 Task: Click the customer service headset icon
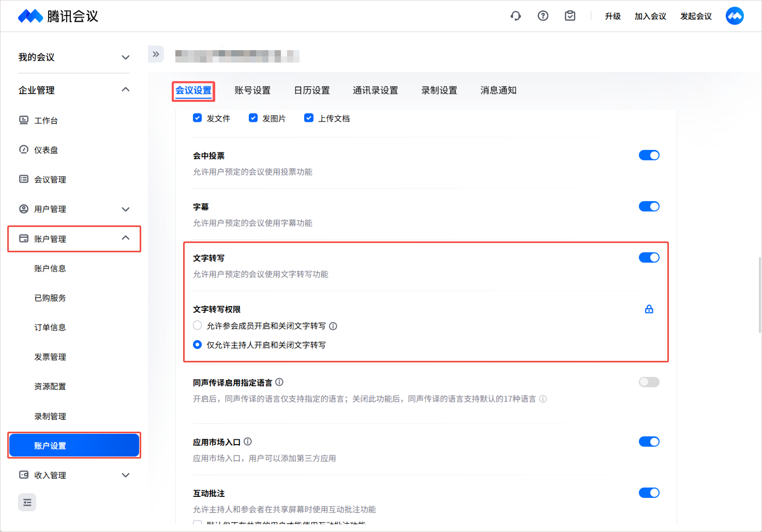pyautogui.click(x=516, y=16)
